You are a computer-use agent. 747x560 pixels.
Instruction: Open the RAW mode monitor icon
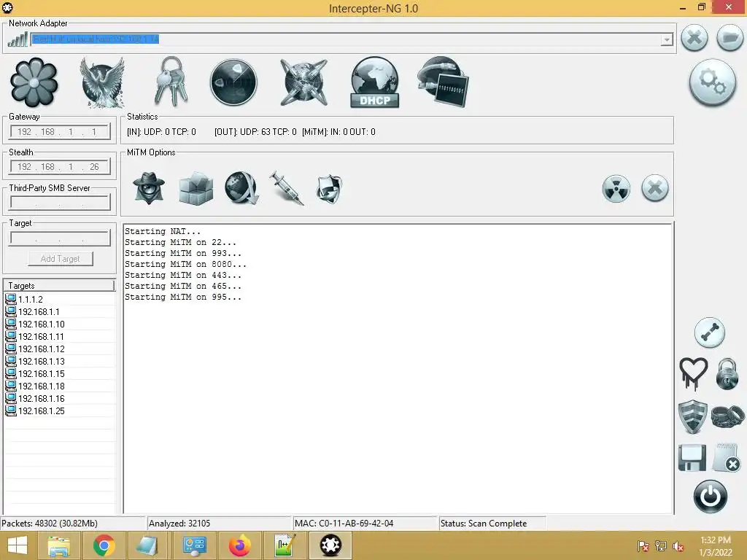(x=443, y=82)
